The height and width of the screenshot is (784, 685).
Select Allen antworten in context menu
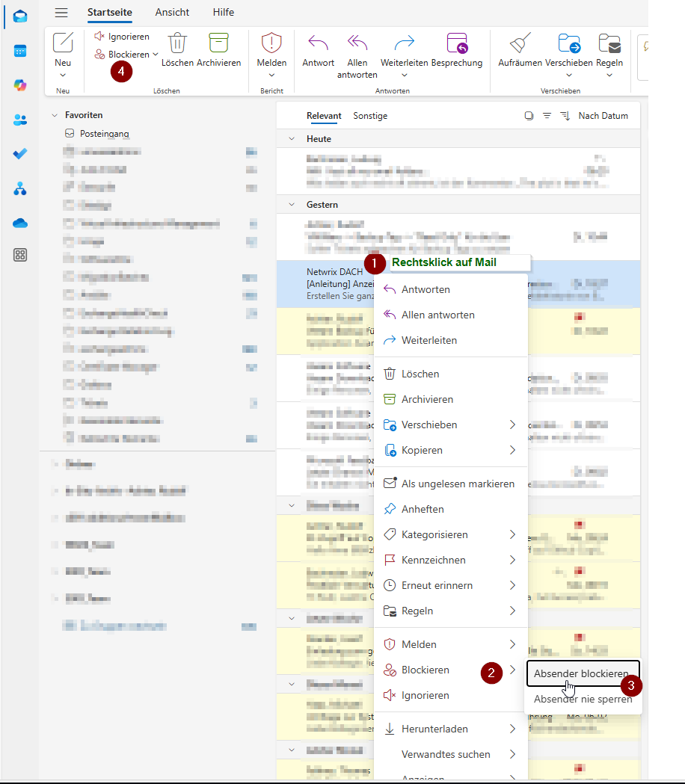(x=451, y=315)
